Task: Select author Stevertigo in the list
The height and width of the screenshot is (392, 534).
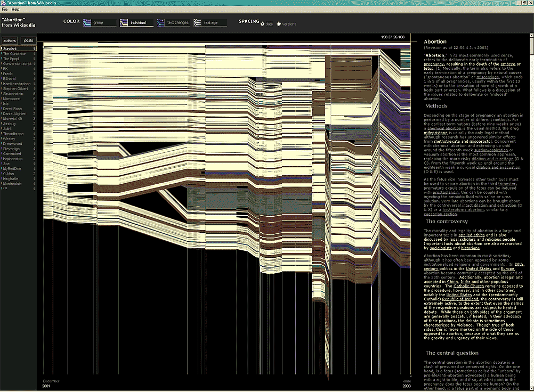Action: click(x=11, y=149)
